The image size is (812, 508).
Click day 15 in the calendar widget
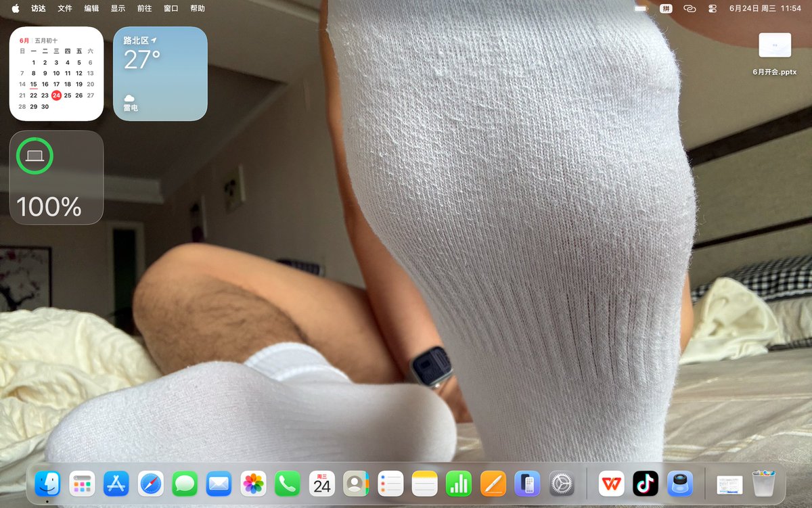click(x=33, y=85)
